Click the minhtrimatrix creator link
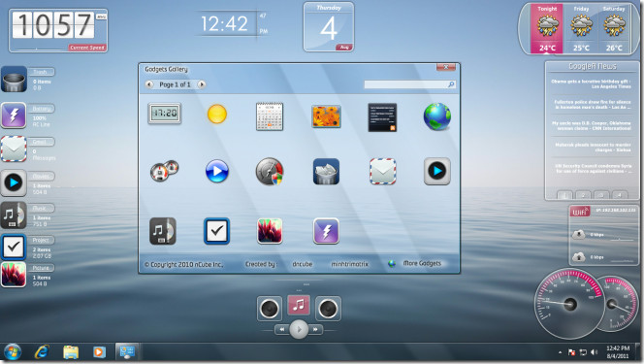Image resolution: width=644 pixels, height=364 pixels. click(x=349, y=264)
